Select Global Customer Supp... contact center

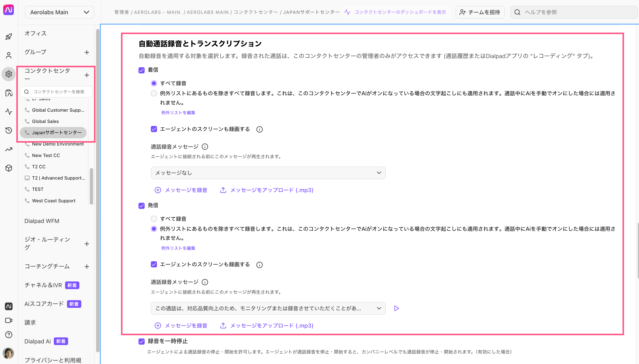point(54,110)
